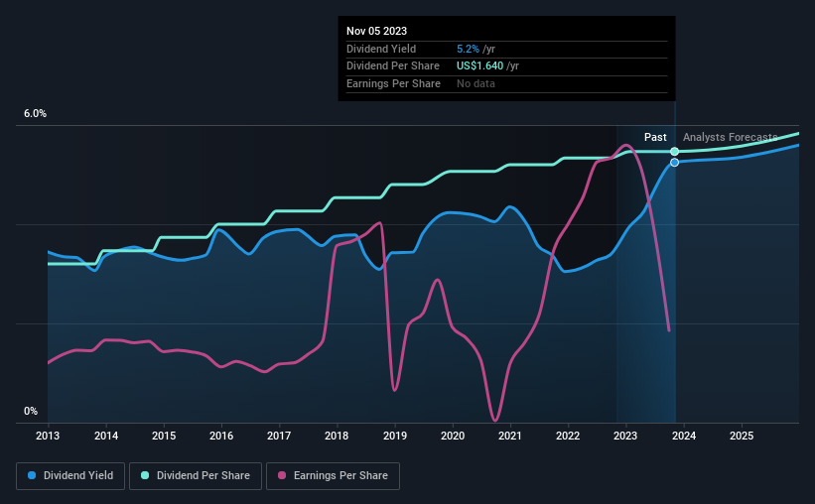Click the 2023 x-axis label
This screenshot has width=815, height=504.
tap(625, 436)
